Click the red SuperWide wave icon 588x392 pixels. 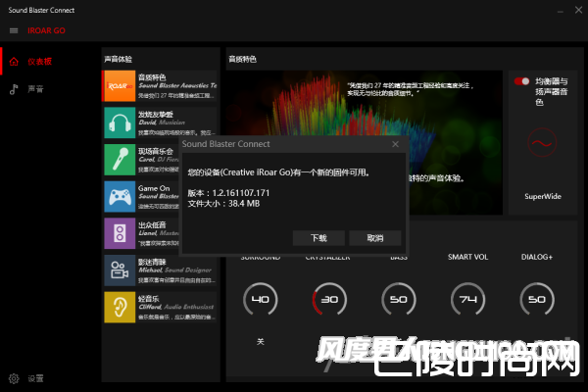pos(542,142)
